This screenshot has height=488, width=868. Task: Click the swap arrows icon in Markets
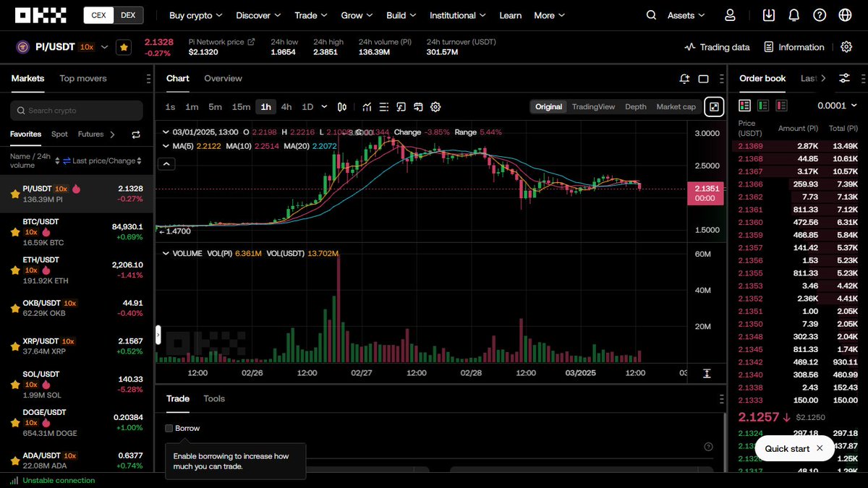[135, 134]
